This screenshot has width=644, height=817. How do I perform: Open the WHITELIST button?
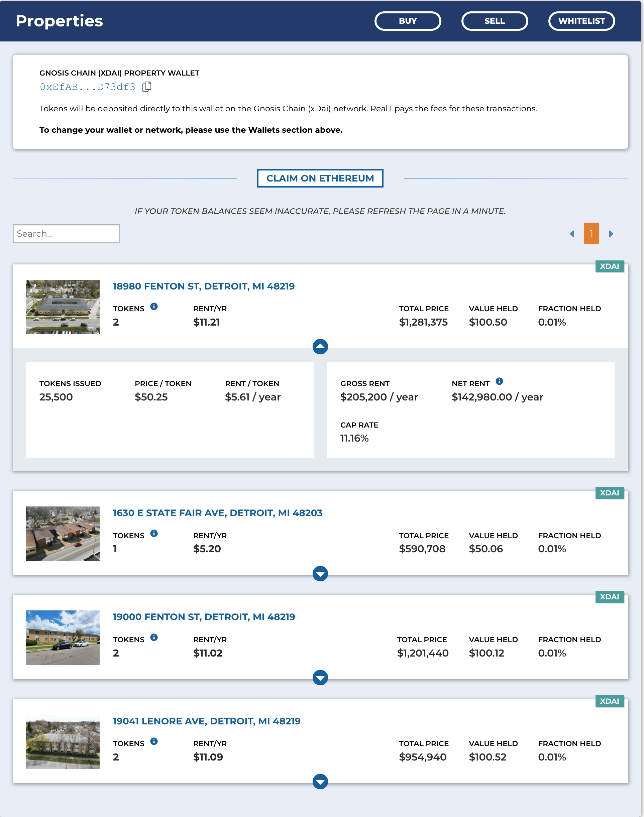581,21
